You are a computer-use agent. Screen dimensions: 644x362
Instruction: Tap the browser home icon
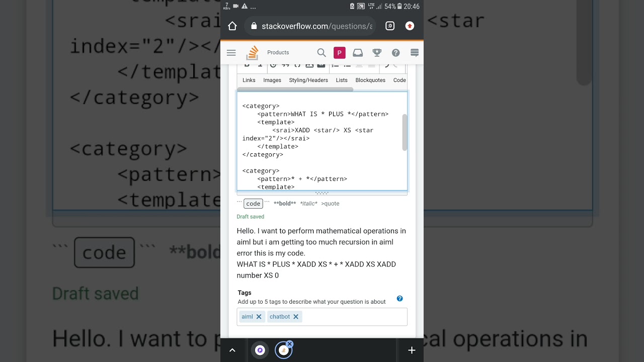tap(232, 26)
